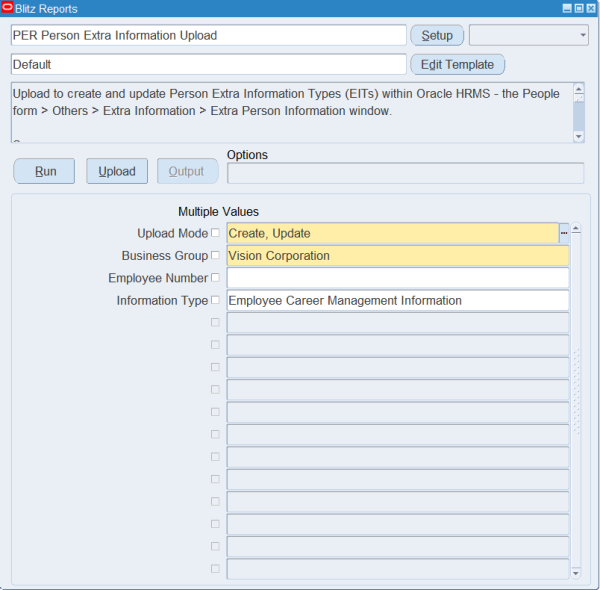
Task: Minimize the Blitz Reports window
Action: (x=567, y=8)
